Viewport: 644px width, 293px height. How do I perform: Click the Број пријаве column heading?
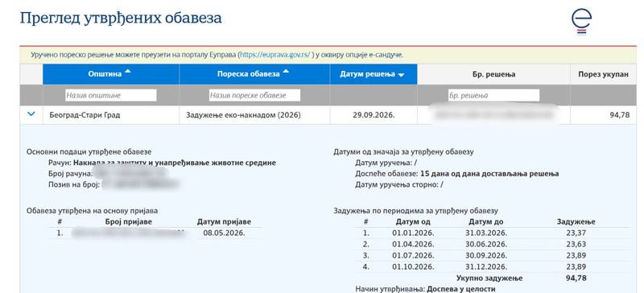coord(128,222)
